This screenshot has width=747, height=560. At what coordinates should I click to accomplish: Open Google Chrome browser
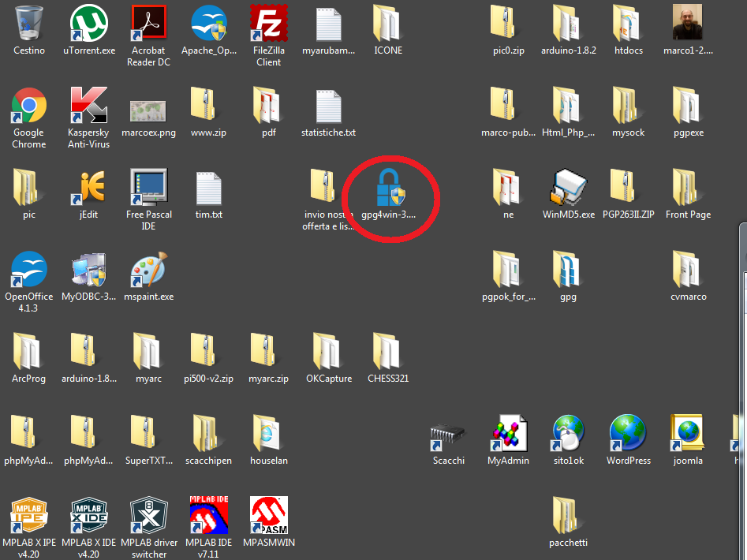pos(29,106)
